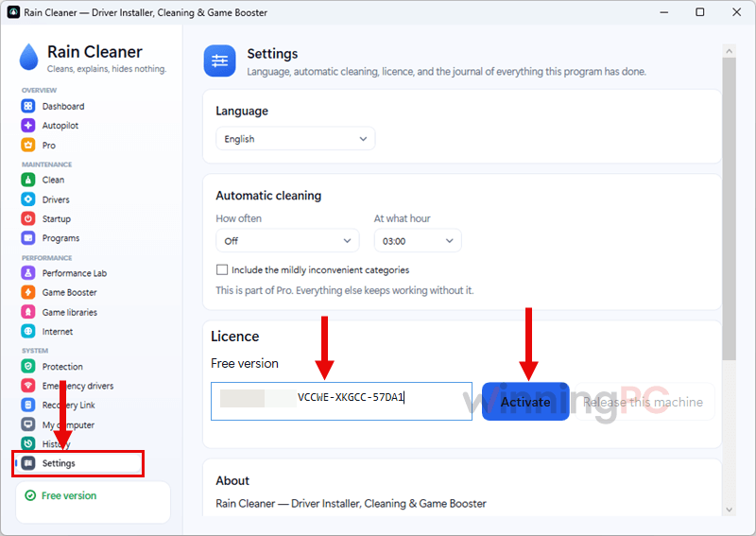Click the Internet globe icon
Viewport: 756px width, 536px height.
point(28,332)
